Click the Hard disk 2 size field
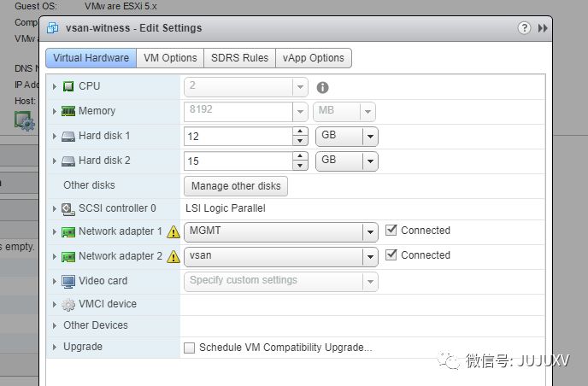 (x=238, y=161)
